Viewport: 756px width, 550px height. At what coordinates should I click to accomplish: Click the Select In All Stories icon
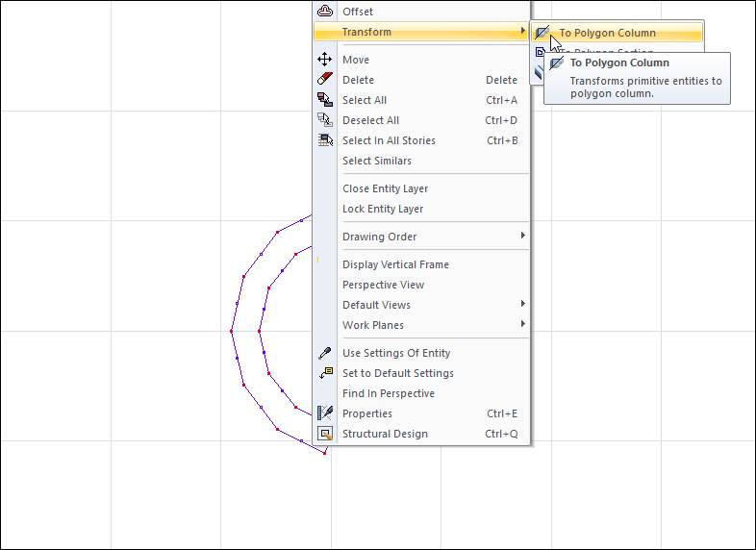pyautogui.click(x=325, y=140)
